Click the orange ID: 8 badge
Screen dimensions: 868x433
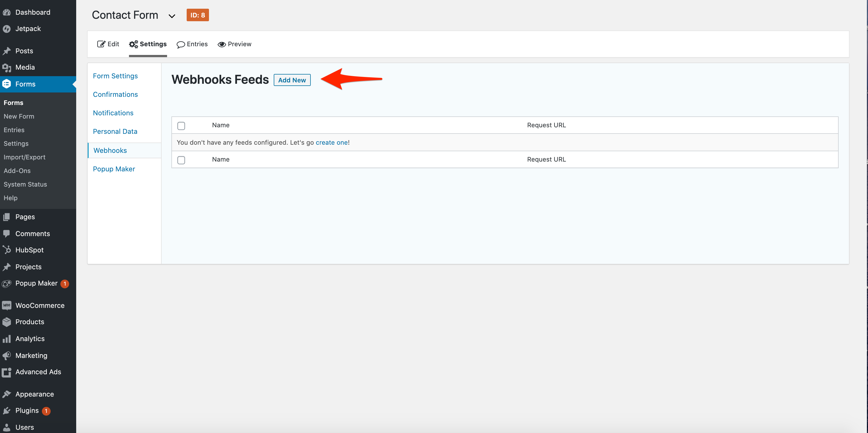click(x=198, y=15)
